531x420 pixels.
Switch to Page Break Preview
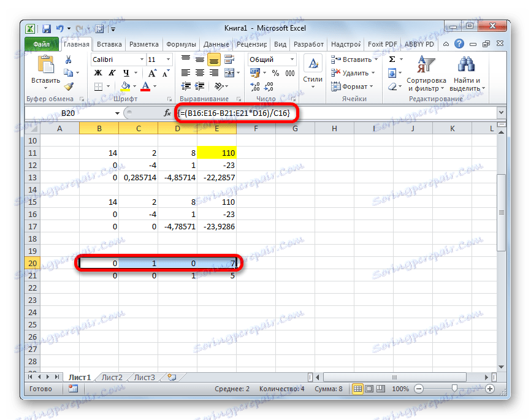pos(381,389)
